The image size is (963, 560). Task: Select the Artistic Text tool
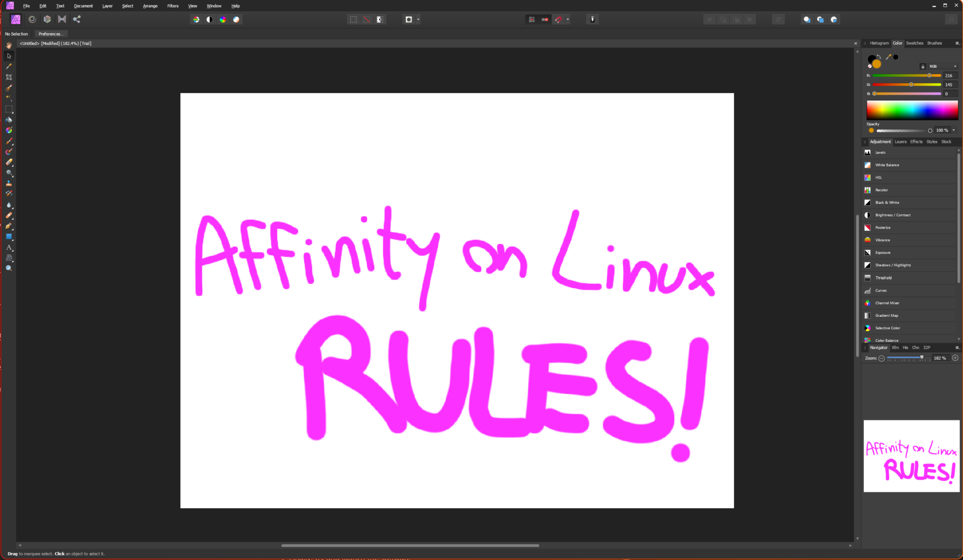(x=9, y=247)
